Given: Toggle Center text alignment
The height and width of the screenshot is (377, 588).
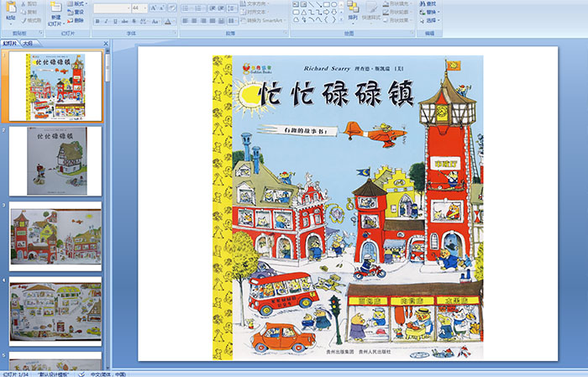Looking at the screenshot, I should click(x=195, y=21).
